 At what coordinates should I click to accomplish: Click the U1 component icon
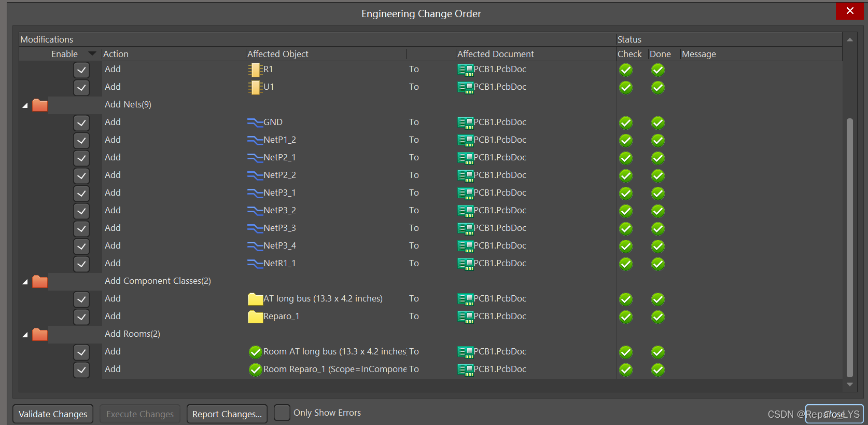255,87
